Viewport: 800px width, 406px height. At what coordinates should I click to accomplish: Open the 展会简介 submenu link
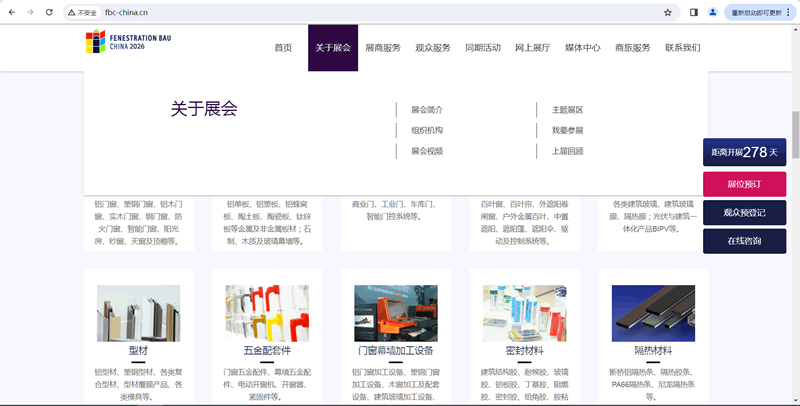pos(427,110)
